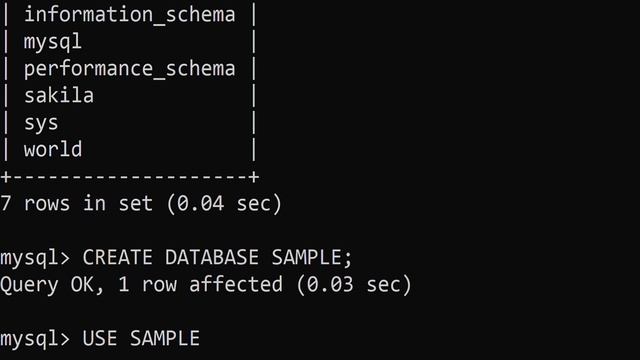Click the world database entry

pyautogui.click(x=53, y=149)
